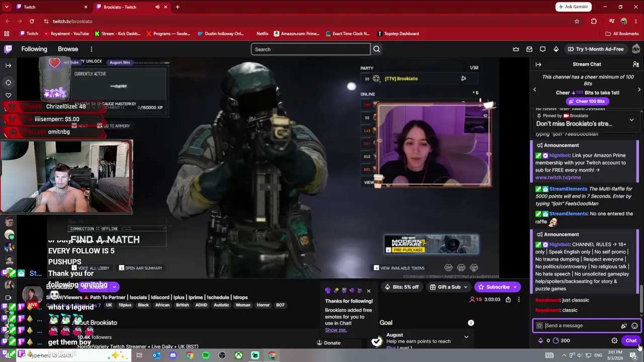Send message with the Chat button
Screen dimensions: 644x362
coord(631,340)
